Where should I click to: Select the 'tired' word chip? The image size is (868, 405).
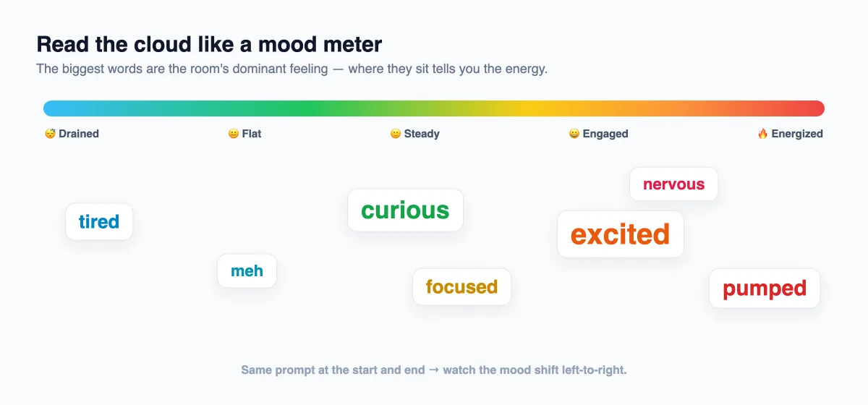click(x=99, y=221)
